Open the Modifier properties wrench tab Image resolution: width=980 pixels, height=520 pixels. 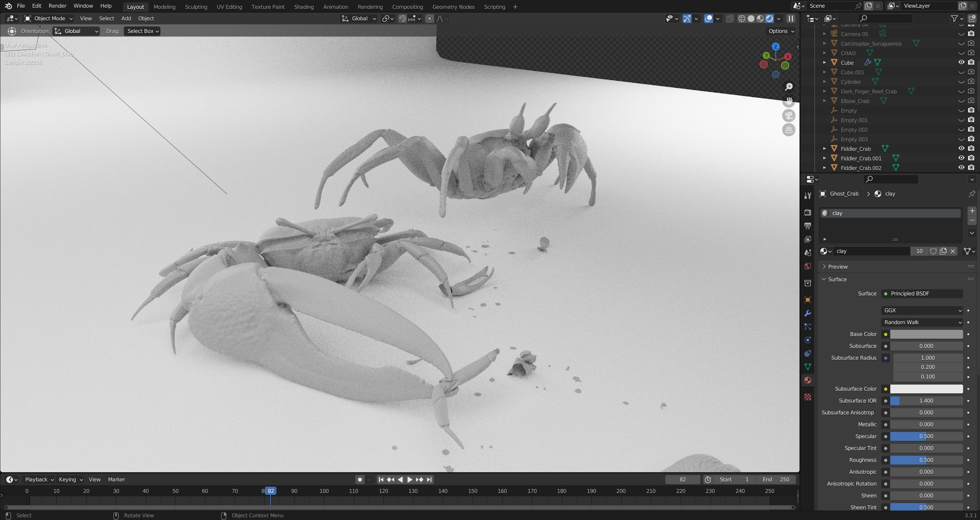tap(808, 313)
